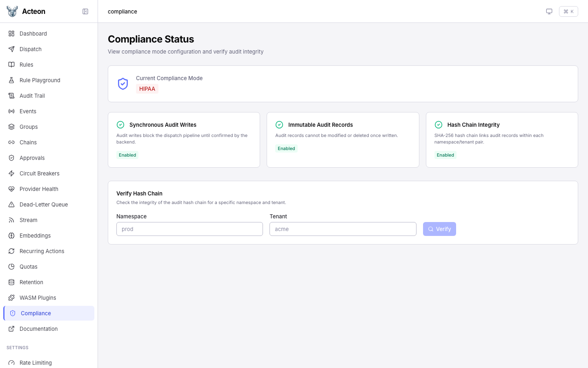Click the Events broadcast icon
588x368 pixels.
tap(11, 111)
